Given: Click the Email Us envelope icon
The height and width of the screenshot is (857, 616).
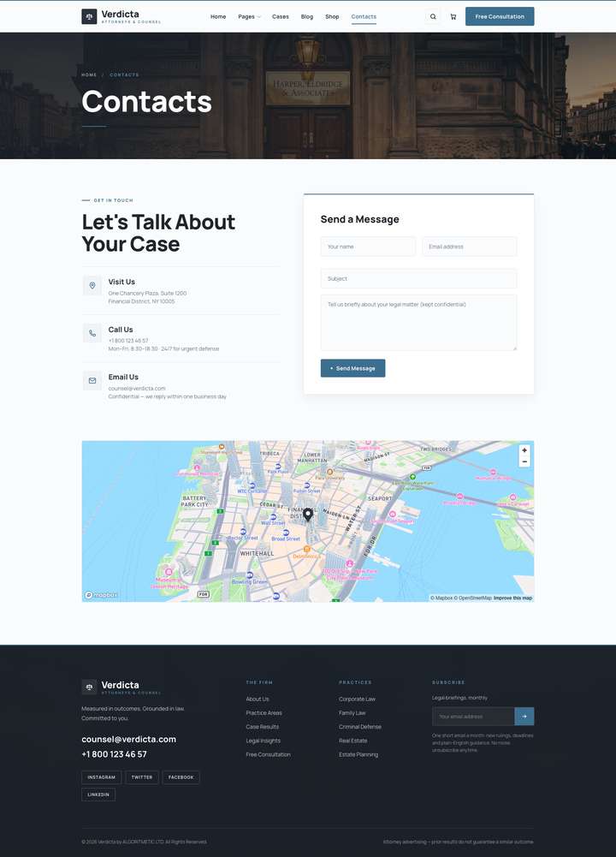Looking at the screenshot, I should (x=92, y=381).
